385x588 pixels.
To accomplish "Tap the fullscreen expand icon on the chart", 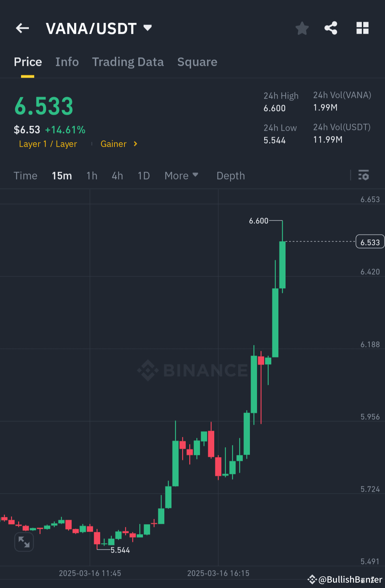I will pos(24,542).
